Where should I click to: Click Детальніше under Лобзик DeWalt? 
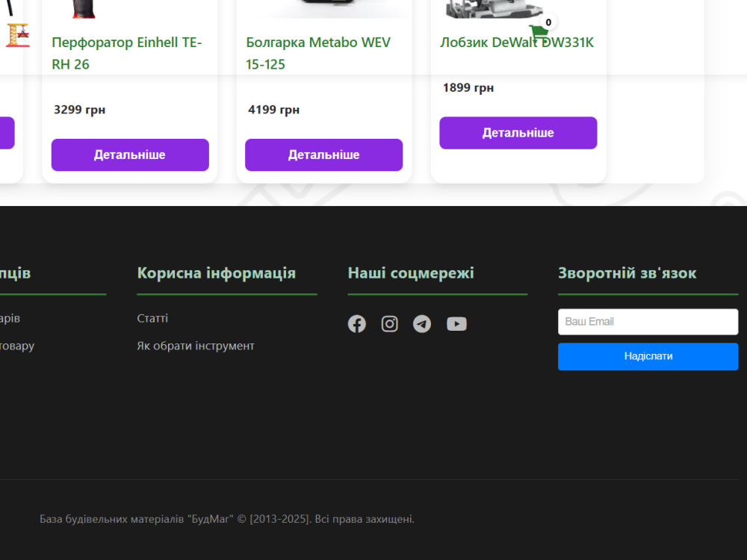(518, 133)
